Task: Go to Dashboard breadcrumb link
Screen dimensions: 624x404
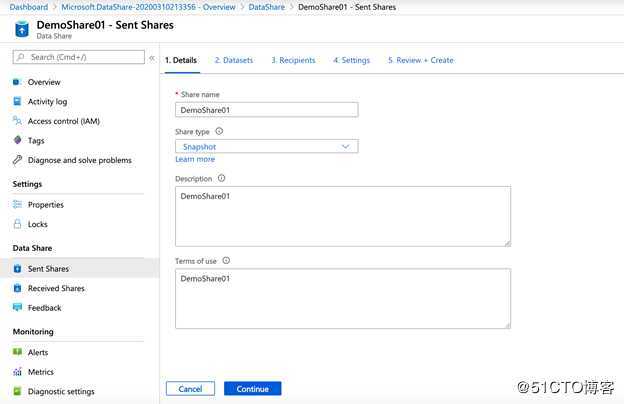Action: coord(29,7)
